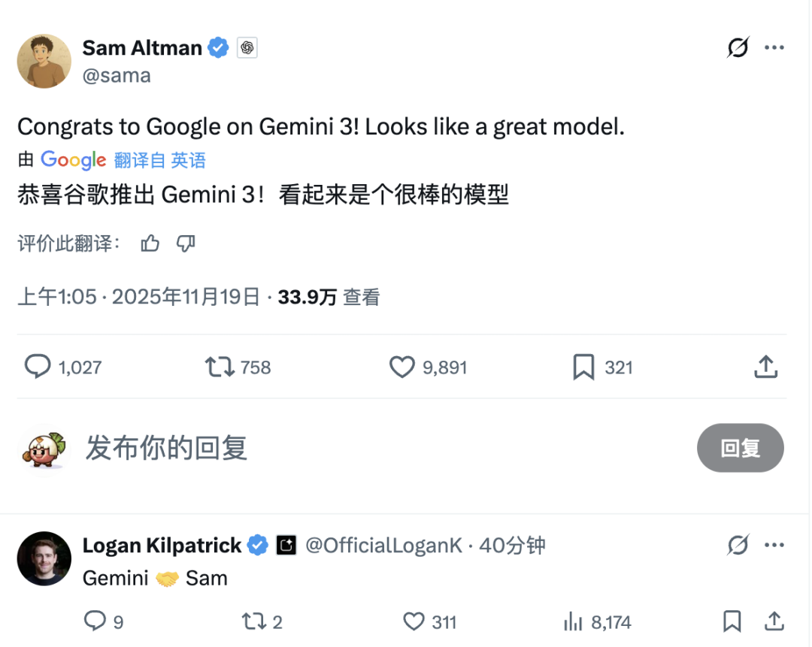Click the 发布你的回复 reply field
812x647 pixels.
[167, 448]
